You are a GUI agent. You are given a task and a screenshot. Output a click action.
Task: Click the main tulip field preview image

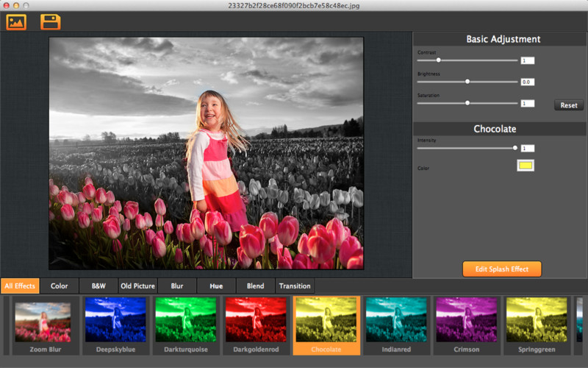point(207,153)
